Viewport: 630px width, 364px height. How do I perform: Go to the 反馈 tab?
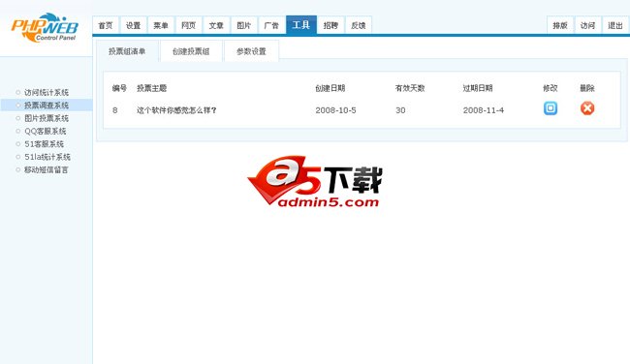[359, 26]
